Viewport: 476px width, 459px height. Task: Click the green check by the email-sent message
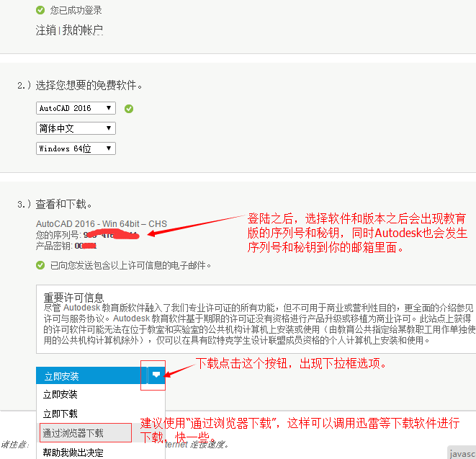click(40, 265)
